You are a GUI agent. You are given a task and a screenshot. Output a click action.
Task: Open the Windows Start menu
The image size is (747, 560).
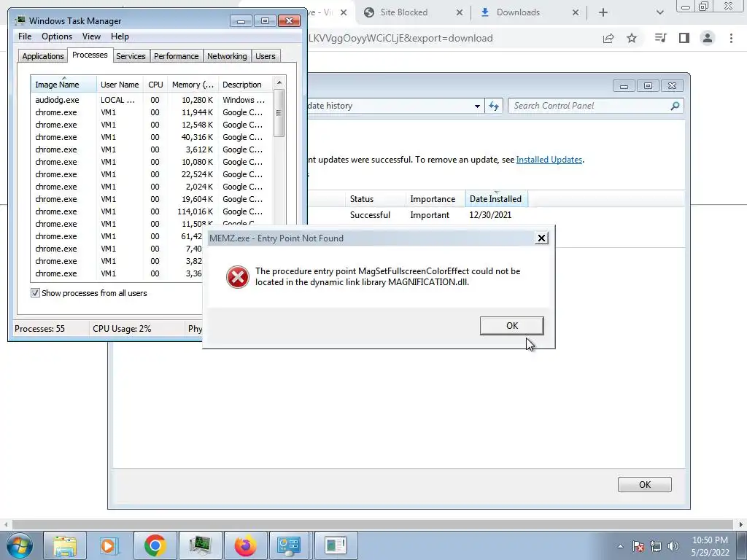(20, 545)
